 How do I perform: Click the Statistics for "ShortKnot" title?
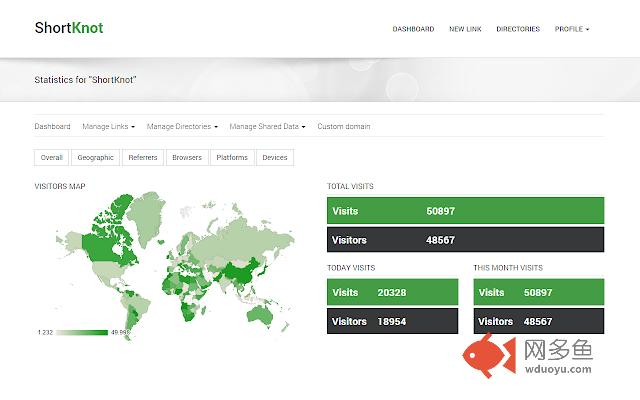(x=85, y=80)
